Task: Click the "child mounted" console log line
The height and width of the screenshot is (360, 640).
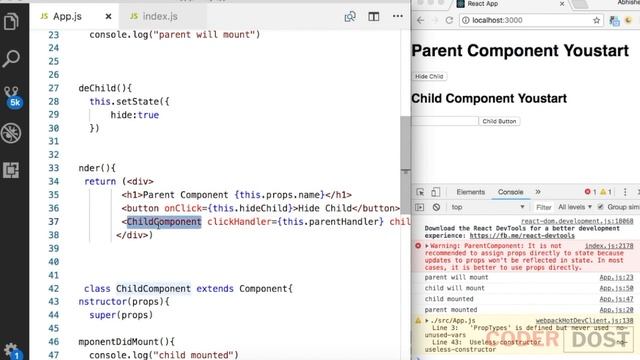Action: (449, 299)
